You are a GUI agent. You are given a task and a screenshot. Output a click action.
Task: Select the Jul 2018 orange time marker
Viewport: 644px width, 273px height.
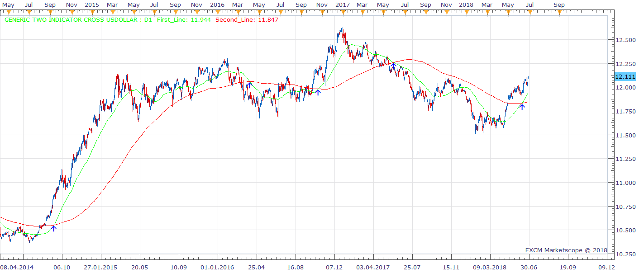pyautogui.click(x=530, y=13)
